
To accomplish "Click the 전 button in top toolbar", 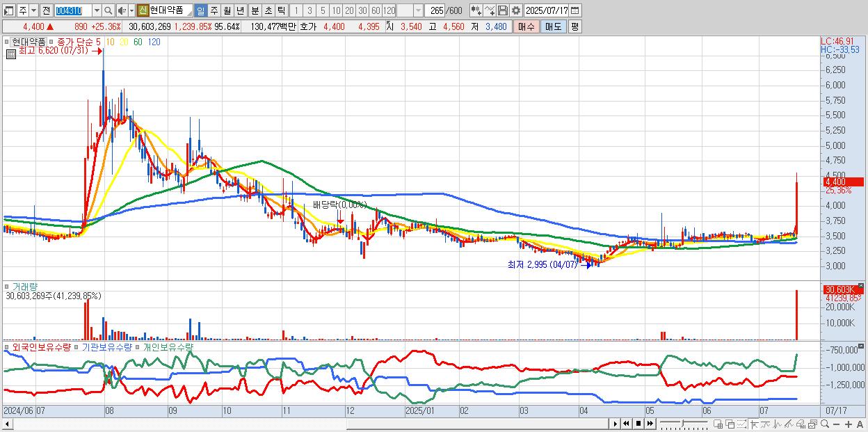I will point(46,10).
